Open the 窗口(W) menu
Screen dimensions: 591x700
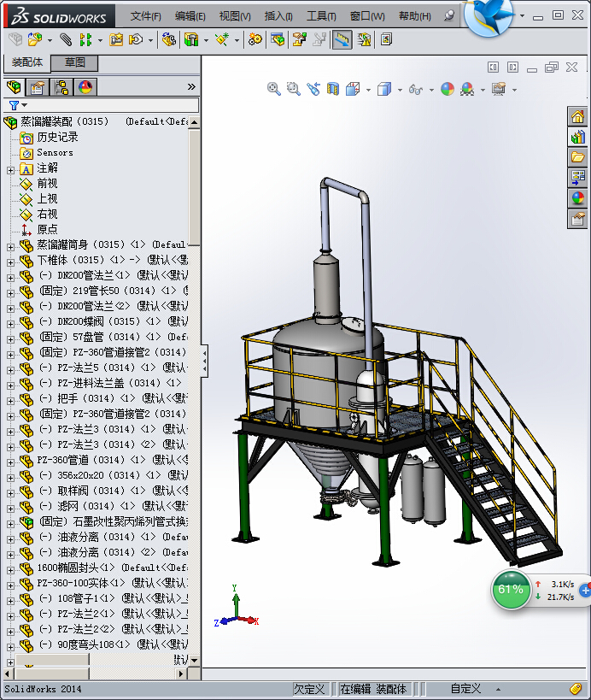point(367,16)
